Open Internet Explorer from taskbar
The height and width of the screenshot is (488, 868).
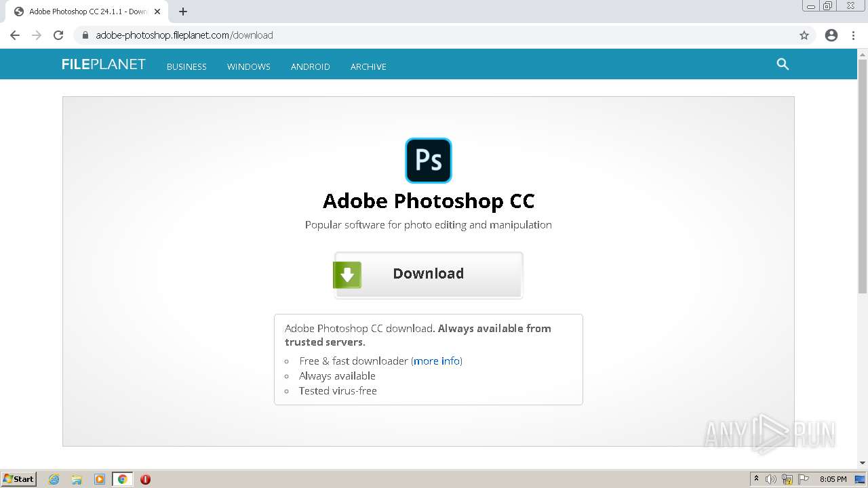(x=54, y=479)
